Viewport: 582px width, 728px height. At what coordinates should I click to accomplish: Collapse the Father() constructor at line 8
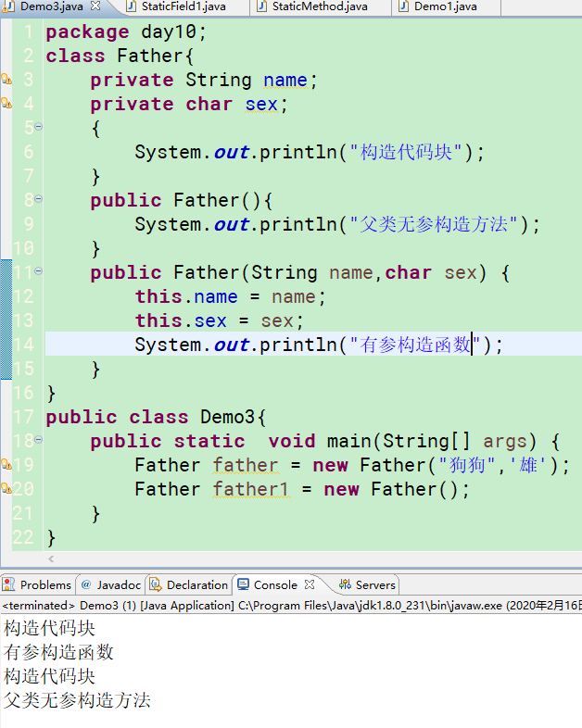click(x=39, y=199)
